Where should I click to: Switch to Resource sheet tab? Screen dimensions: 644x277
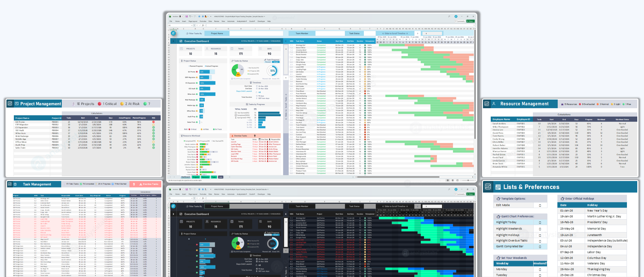pos(205,177)
